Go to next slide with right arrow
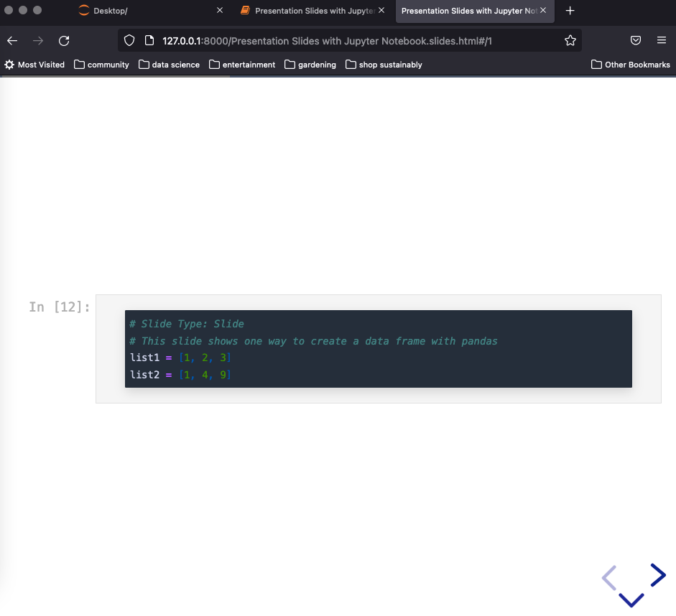676x616 pixels. [x=658, y=575]
